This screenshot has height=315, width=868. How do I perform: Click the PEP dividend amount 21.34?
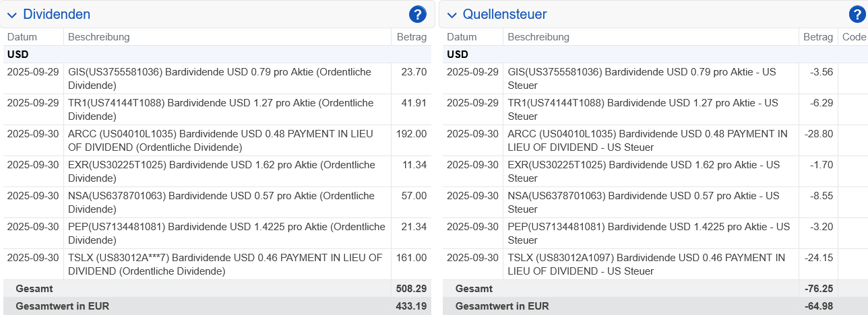413,227
